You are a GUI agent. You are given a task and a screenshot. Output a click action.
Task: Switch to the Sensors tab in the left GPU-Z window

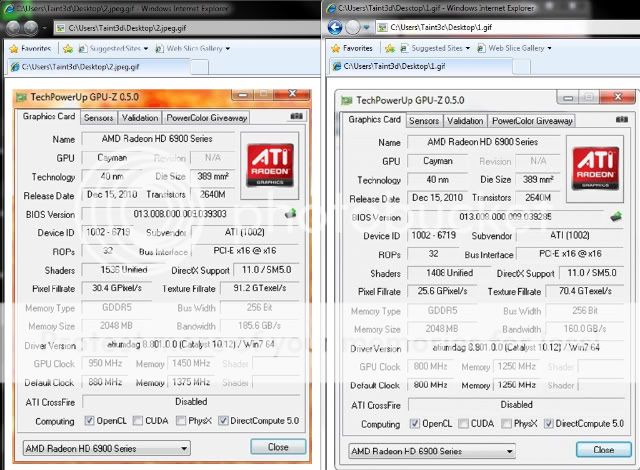98,117
